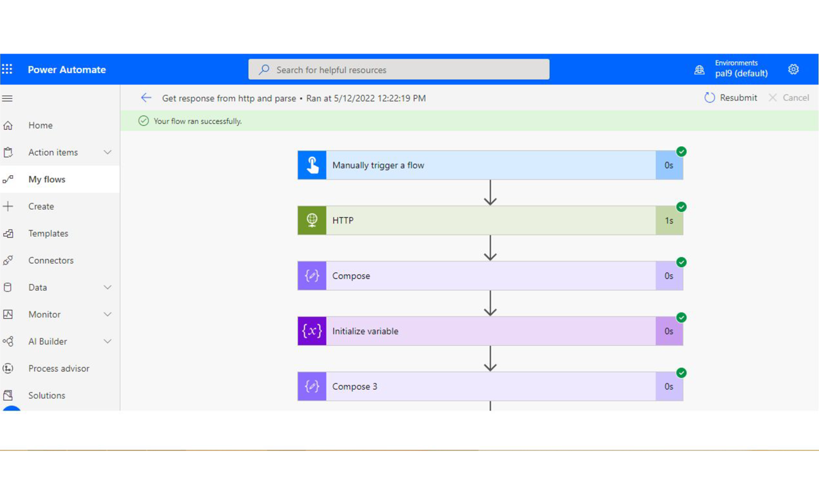
Task: Click the My flows icon
Action: click(8, 180)
